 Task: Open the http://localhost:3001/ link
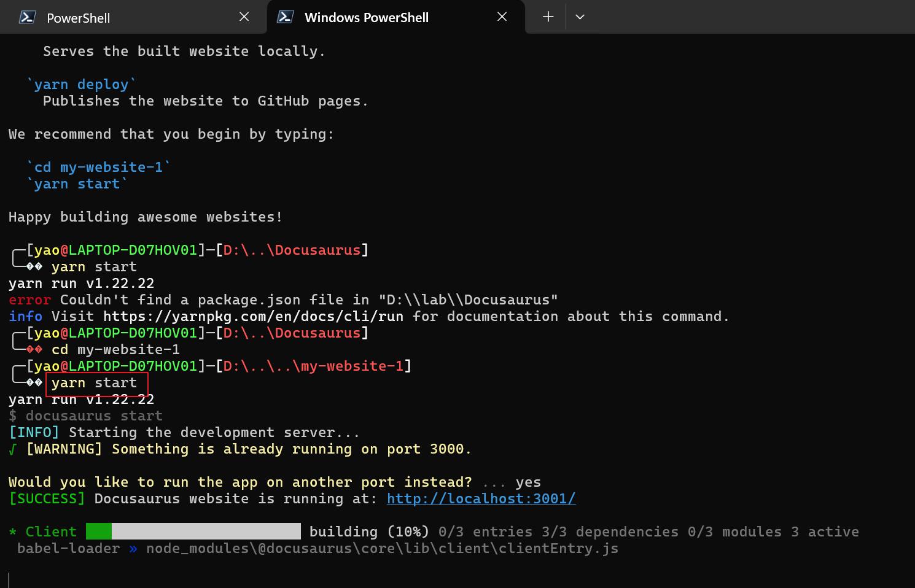click(481, 498)
